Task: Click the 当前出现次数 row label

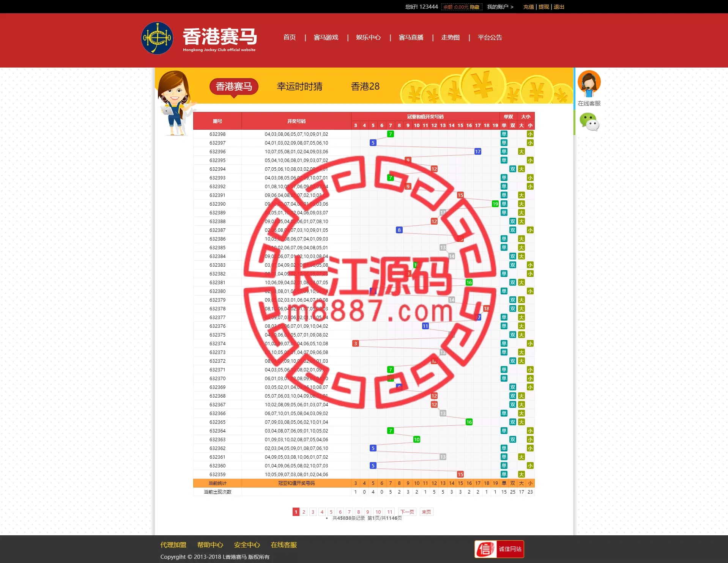Action: tap(217, 492)
